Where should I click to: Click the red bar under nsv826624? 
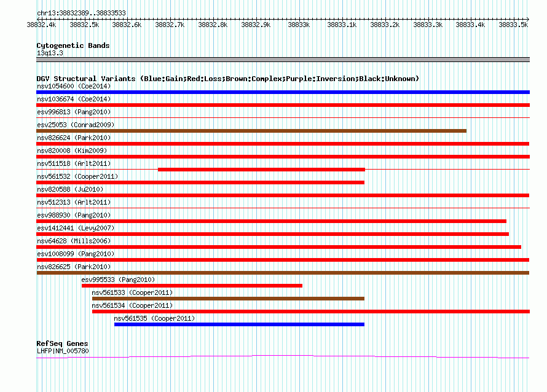[x=283, y=144]
